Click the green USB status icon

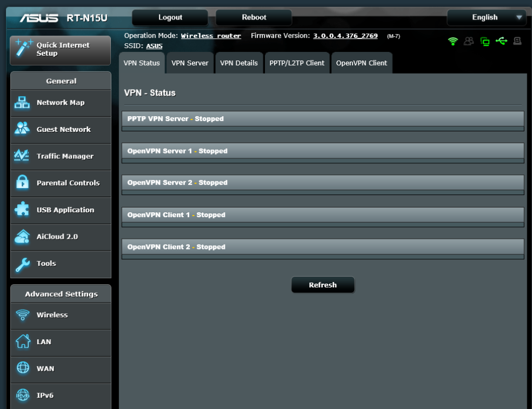click(502, 41)
